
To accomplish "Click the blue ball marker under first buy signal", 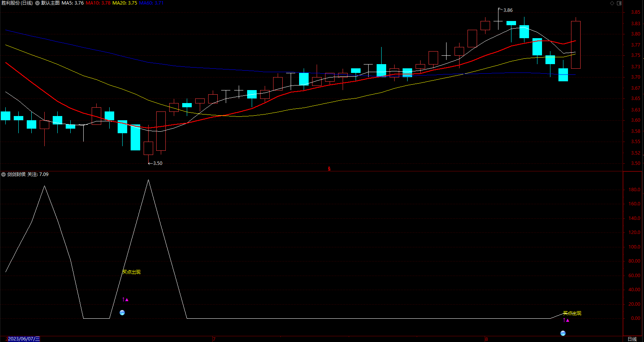I will point(122,313).
